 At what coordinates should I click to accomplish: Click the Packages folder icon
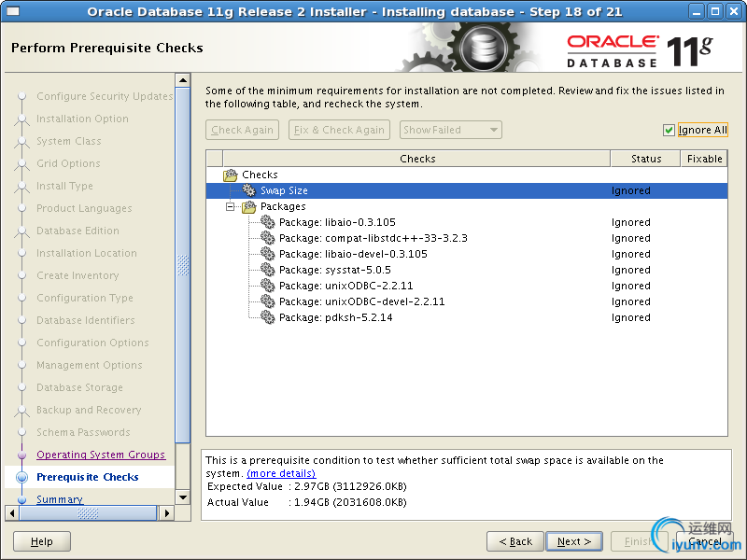tap(249, 206)
